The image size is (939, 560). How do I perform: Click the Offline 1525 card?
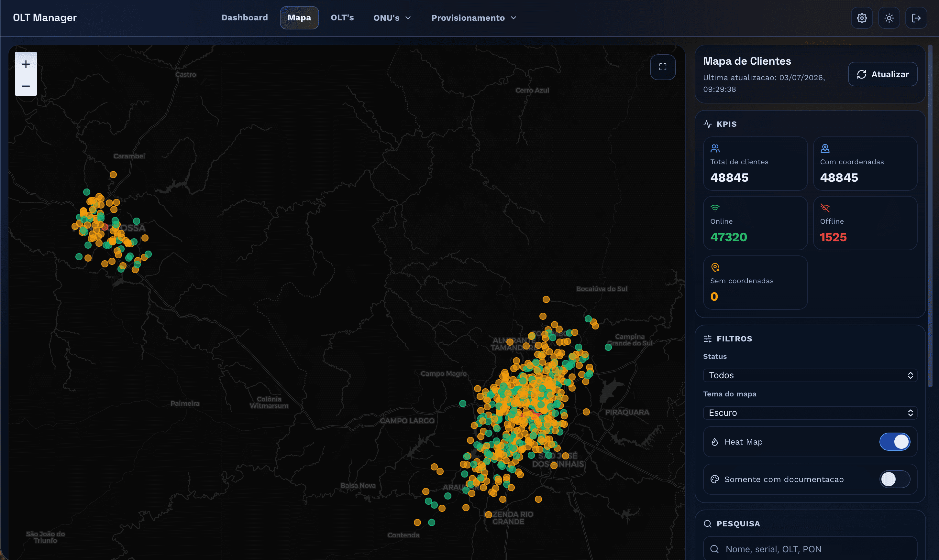pyautogui.click(x=865, y=223)
